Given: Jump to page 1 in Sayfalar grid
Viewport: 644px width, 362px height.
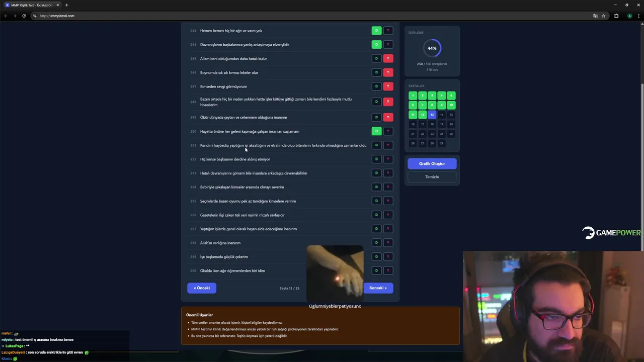Looking at the screenshot, I should (x=413, y=96).
